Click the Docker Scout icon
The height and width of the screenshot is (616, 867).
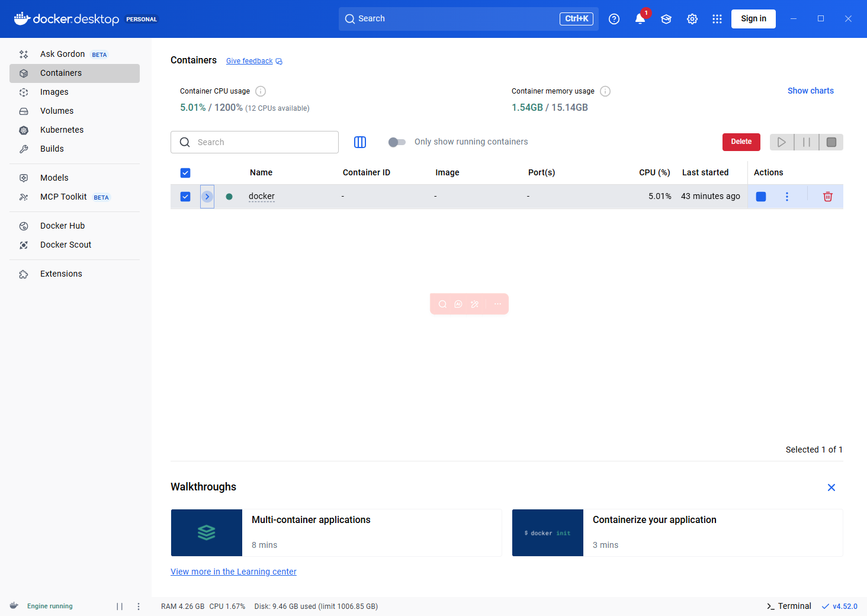tap(24, 245)
